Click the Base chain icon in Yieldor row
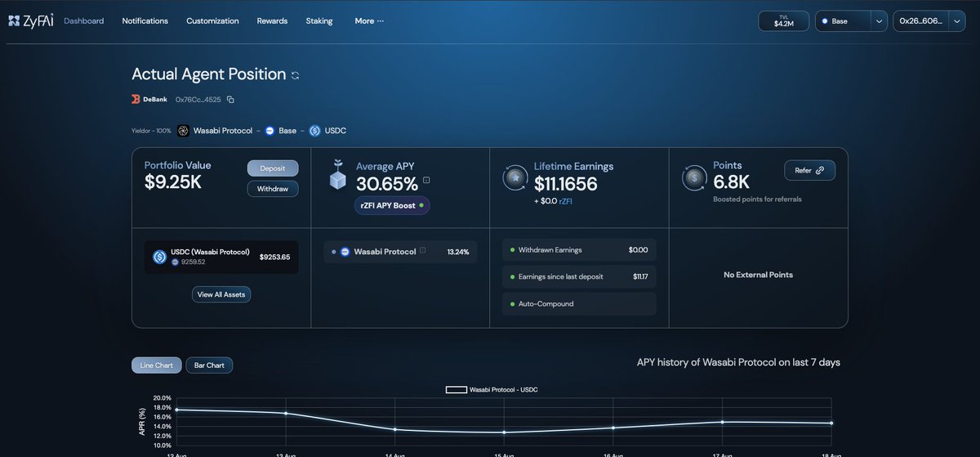 click(269, 131)
